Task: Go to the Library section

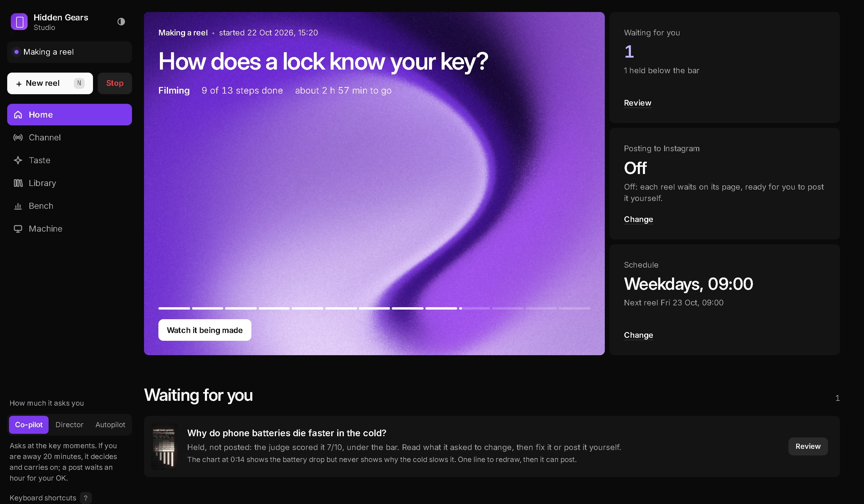Action: pyautogui.click(x=70, y=183)
